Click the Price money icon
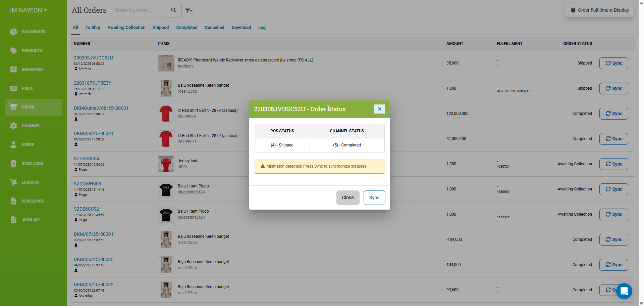 13,88
